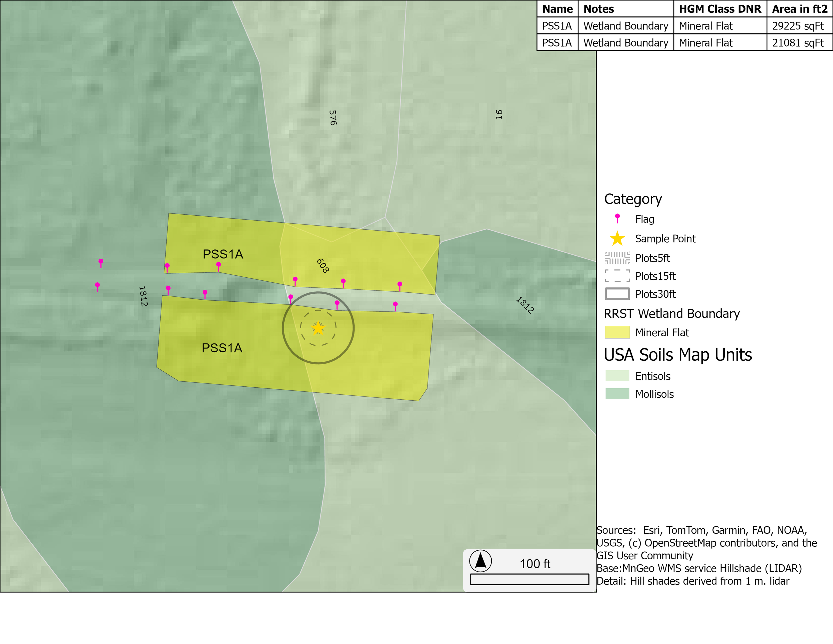This screenshot has width=833, height=644.
Task: Click the Mollisols green legend swatch
Action: [x=617, y=394]
